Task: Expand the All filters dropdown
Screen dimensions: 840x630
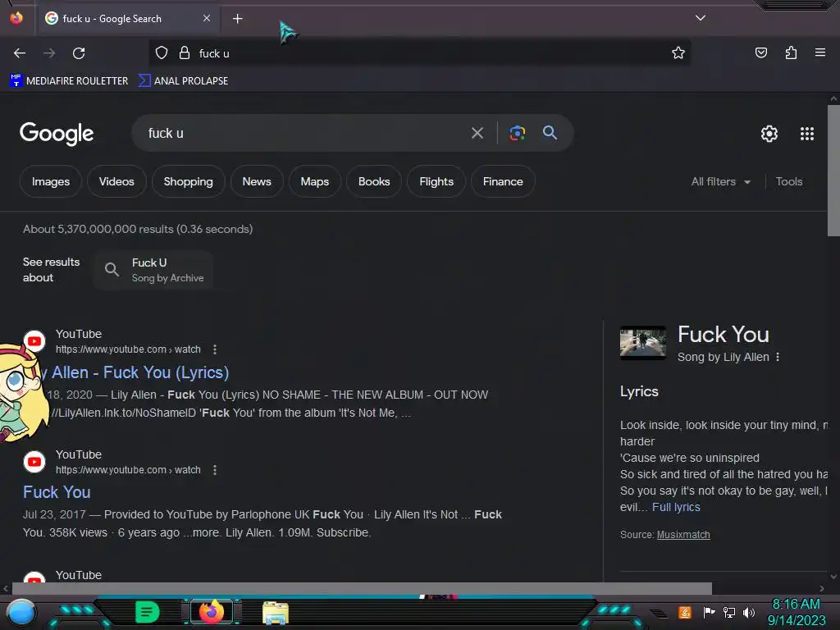Action: 720,181
